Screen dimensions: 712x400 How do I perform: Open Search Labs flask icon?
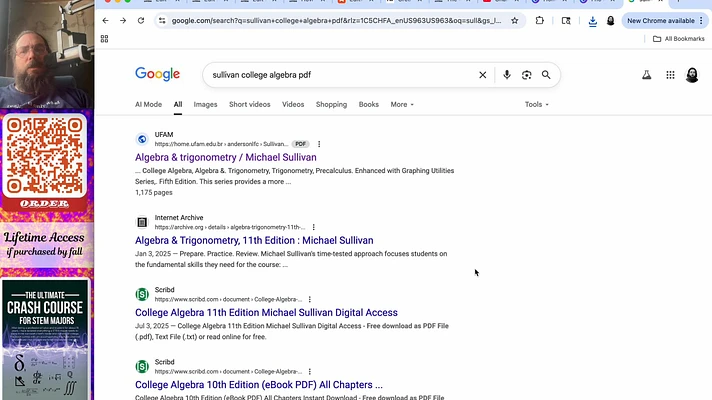647,75
